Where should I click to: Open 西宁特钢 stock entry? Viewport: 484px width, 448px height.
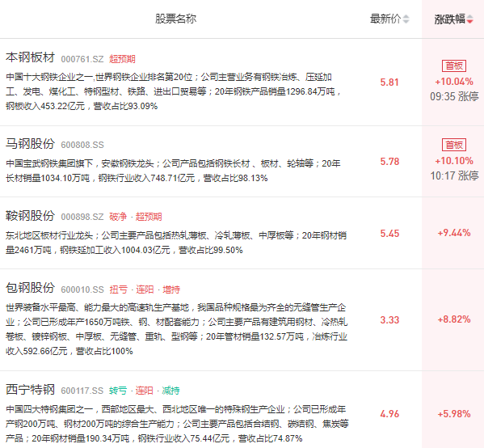30,389
